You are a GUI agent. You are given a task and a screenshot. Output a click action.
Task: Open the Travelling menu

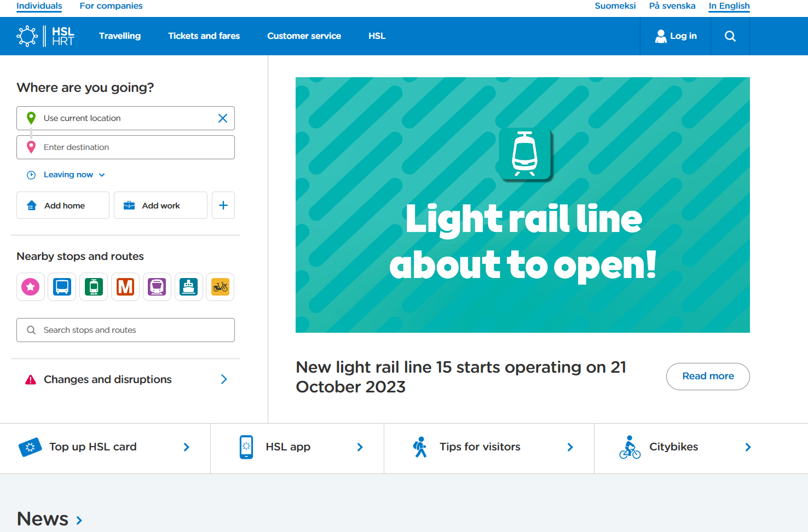(120, 36)
